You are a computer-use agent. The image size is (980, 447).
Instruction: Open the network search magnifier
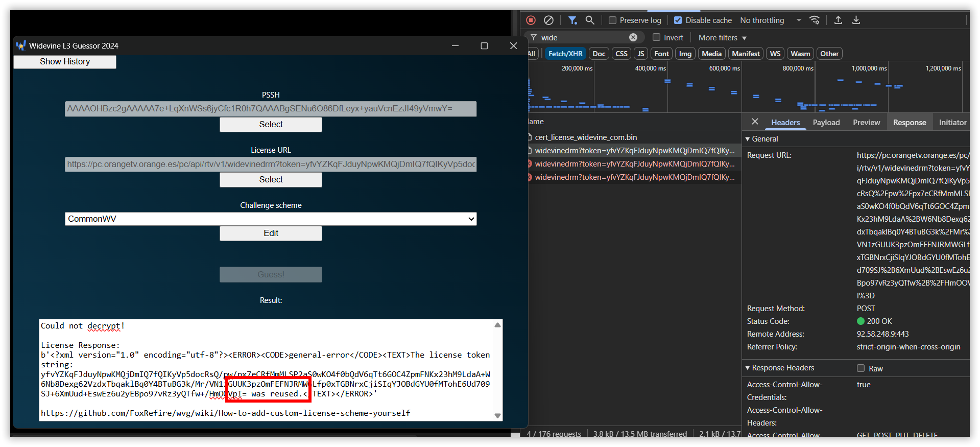(x=590, y=20)
